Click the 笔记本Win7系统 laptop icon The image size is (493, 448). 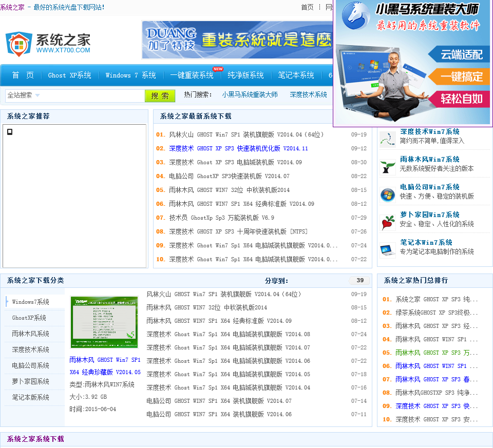(387, 250)
